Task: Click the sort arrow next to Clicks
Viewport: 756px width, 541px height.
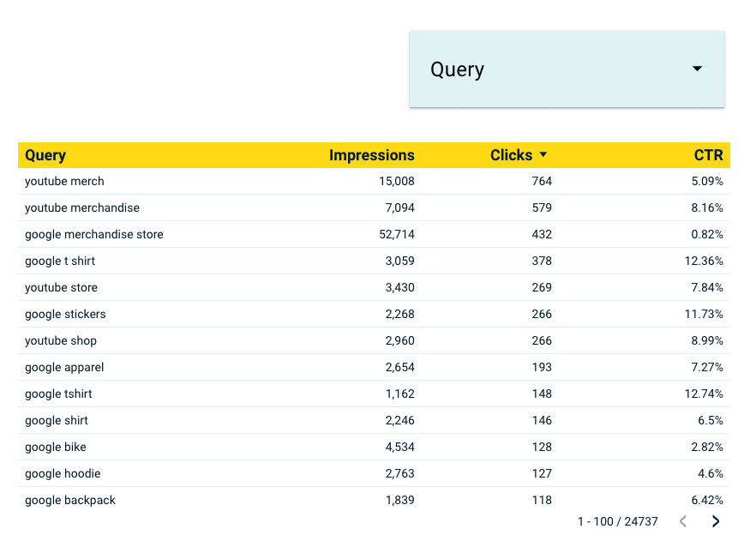Action: pyautogui.click(x=544, y=155)
